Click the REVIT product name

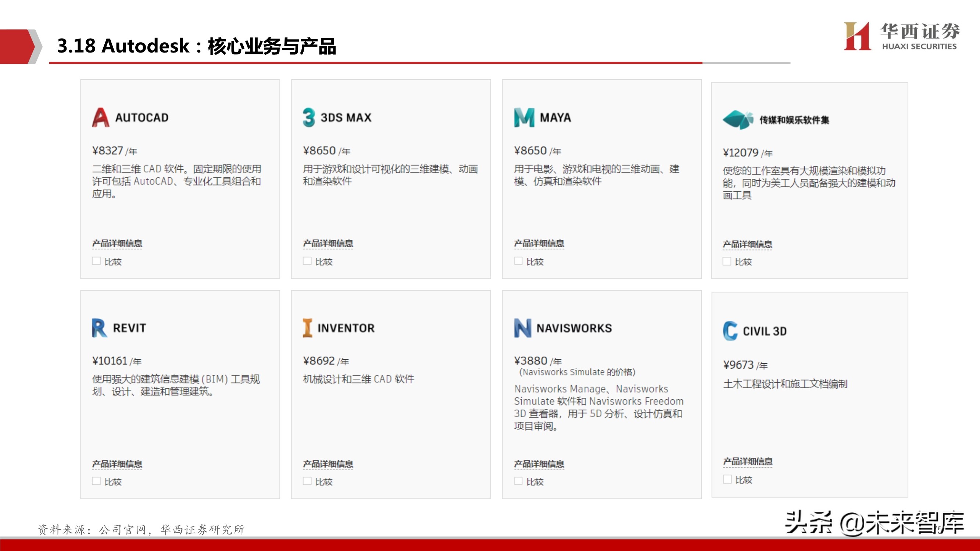tap(129, 328)
